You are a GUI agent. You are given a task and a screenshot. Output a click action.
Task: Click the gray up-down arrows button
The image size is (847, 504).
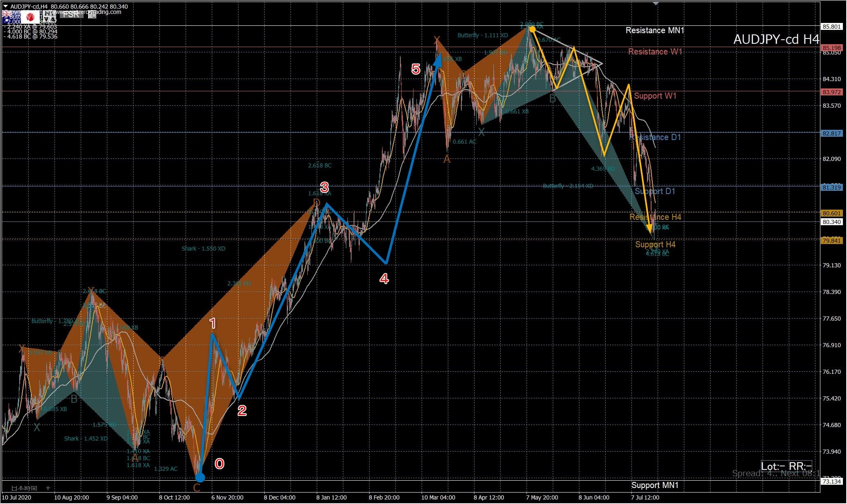pos(49,17)
